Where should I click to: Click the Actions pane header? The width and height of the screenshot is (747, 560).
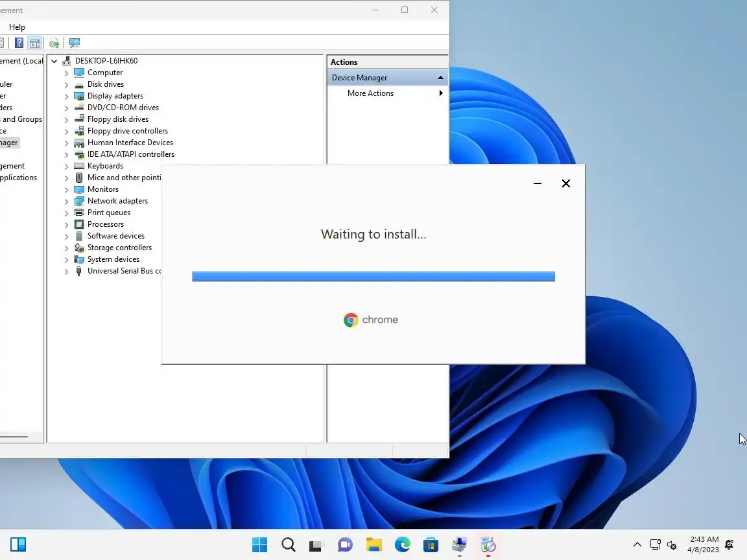387,62
